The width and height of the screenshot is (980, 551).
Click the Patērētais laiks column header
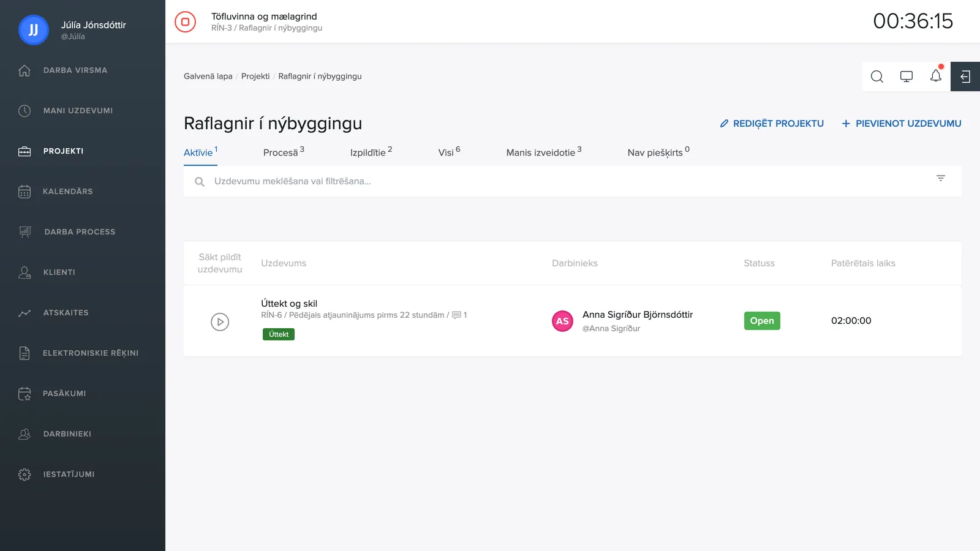point(863,263)
